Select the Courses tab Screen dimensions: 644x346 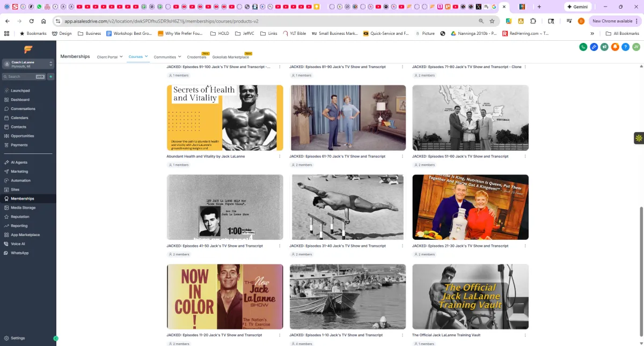click(x=138, y=56)
